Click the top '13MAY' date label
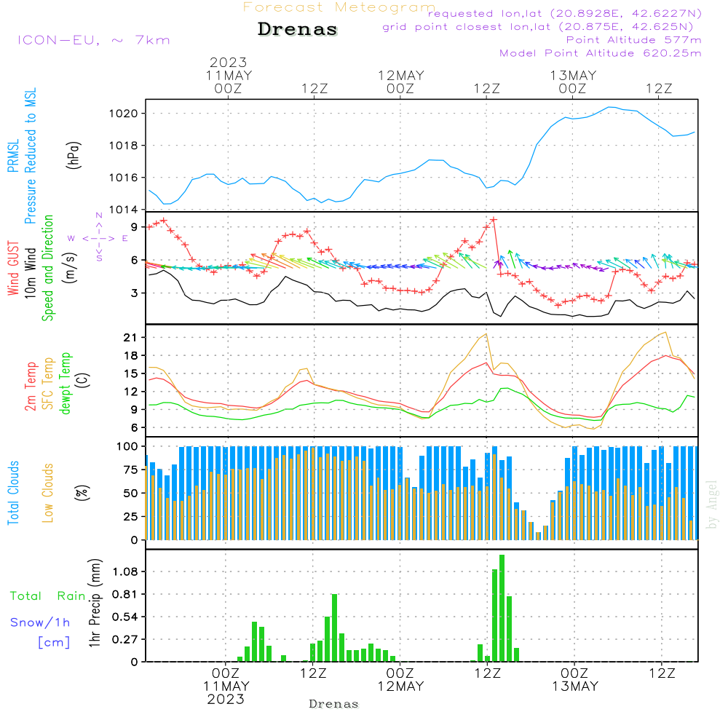The image size is (728, 728). point(574,75)
